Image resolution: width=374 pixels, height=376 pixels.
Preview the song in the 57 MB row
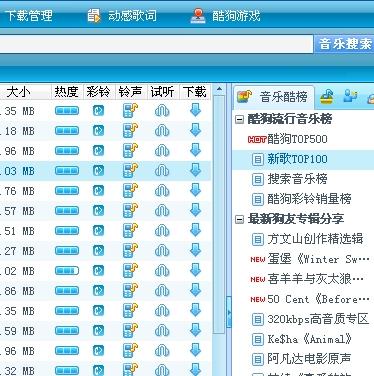pos(162,211)
